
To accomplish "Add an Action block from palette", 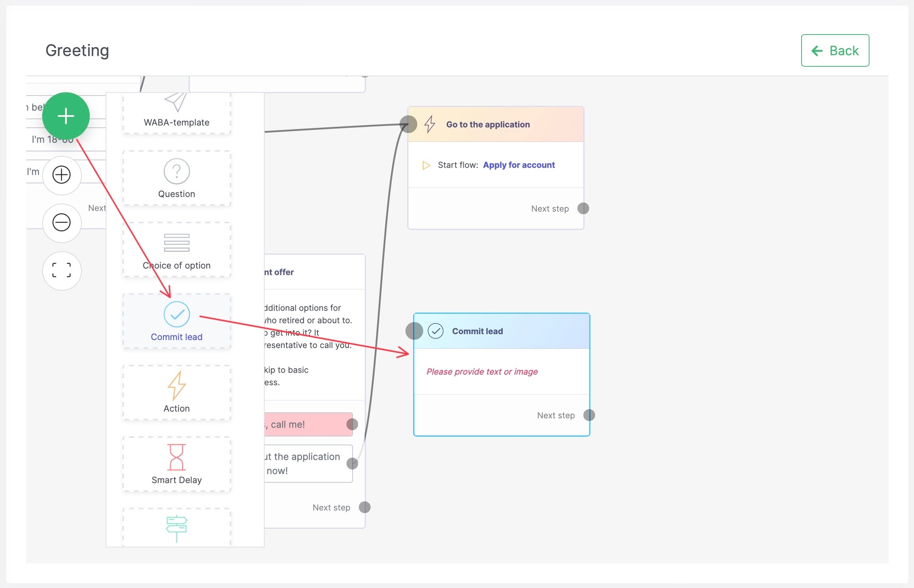I will (x=176, y=393).
